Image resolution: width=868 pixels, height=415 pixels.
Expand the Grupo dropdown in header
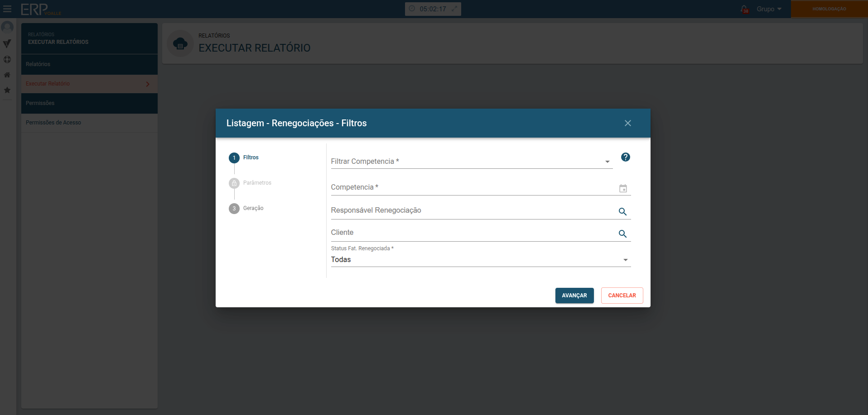pos(768,9)
